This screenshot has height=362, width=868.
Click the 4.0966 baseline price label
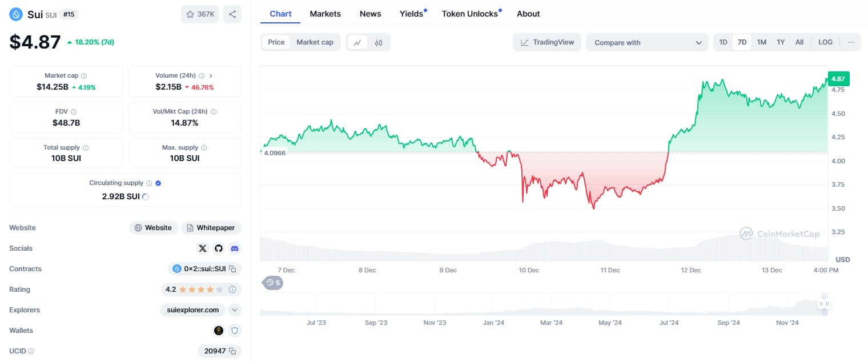click(275, 153)
